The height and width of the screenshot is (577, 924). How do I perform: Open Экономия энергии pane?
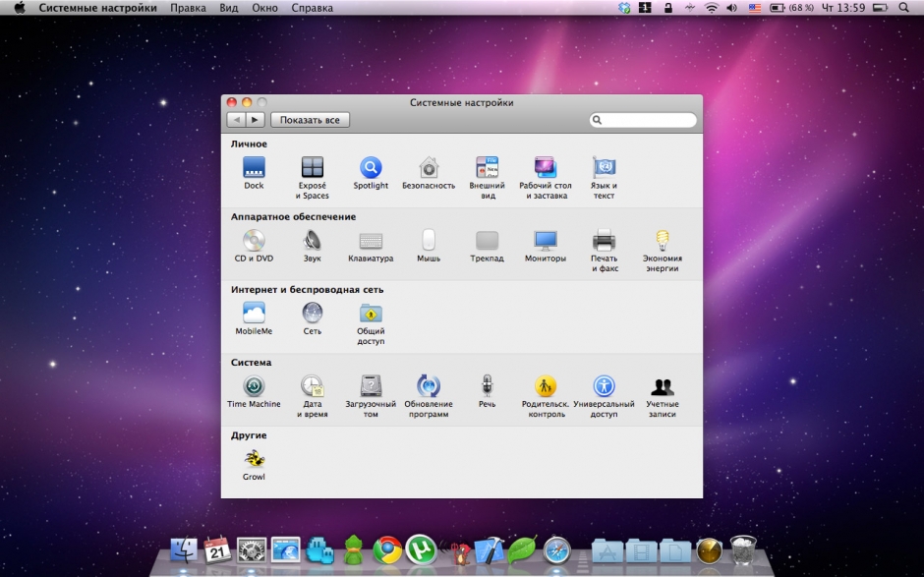(x=663, y=251)
